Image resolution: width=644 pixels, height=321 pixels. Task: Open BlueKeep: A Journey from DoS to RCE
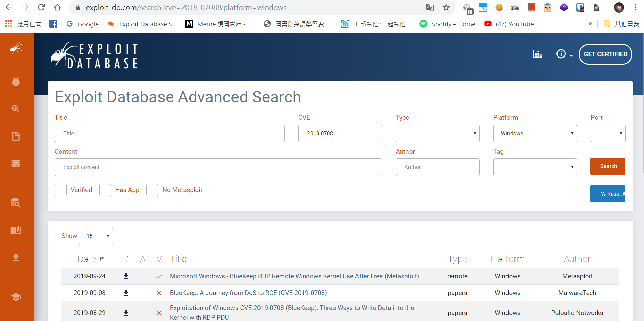[x=248, y=293]
